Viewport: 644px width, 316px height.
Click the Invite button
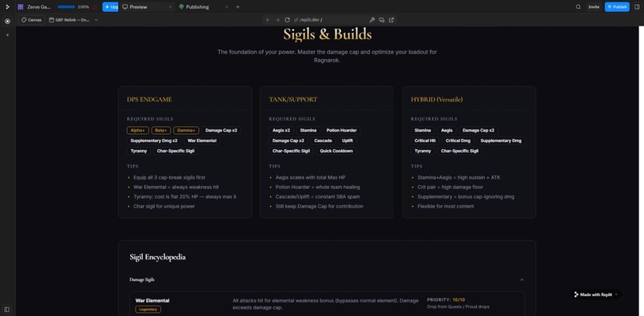click(x=594, y=7)
